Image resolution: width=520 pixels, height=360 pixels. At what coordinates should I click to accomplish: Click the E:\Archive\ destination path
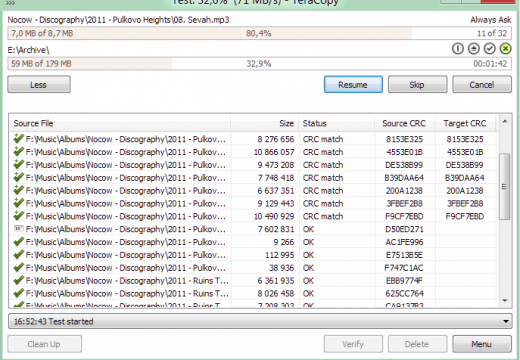[29, 50]
